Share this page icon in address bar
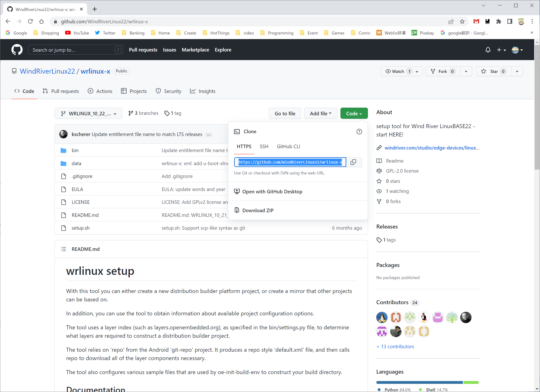 (451, 21)
